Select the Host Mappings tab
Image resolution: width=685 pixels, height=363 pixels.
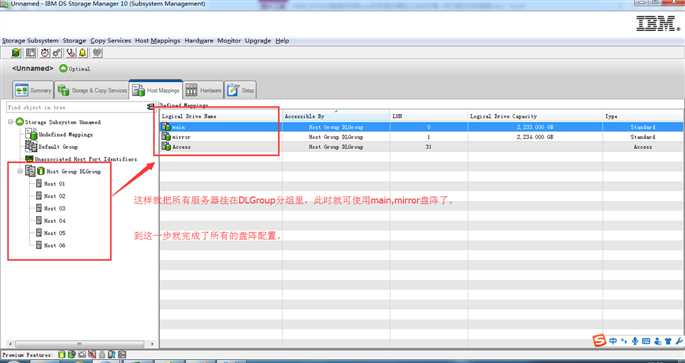point(156,90)
